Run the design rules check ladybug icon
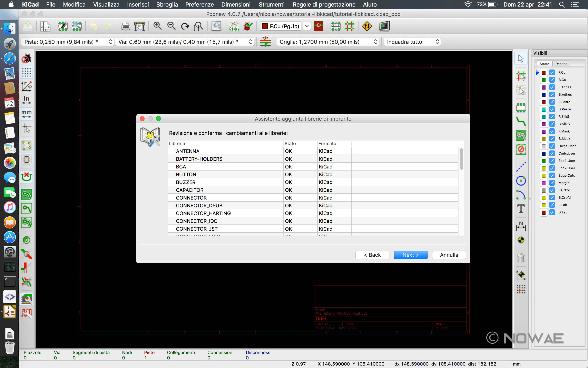 [248, 26]
